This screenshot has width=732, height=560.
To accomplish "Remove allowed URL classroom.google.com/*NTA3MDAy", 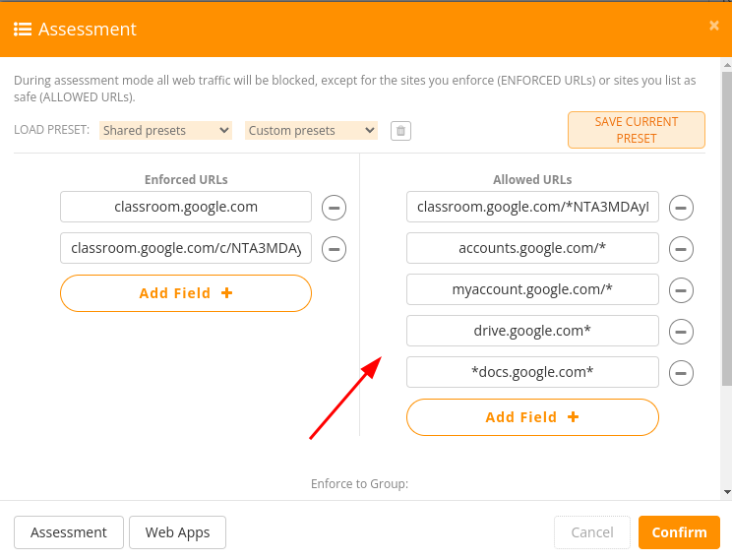I will click(681, 208).
